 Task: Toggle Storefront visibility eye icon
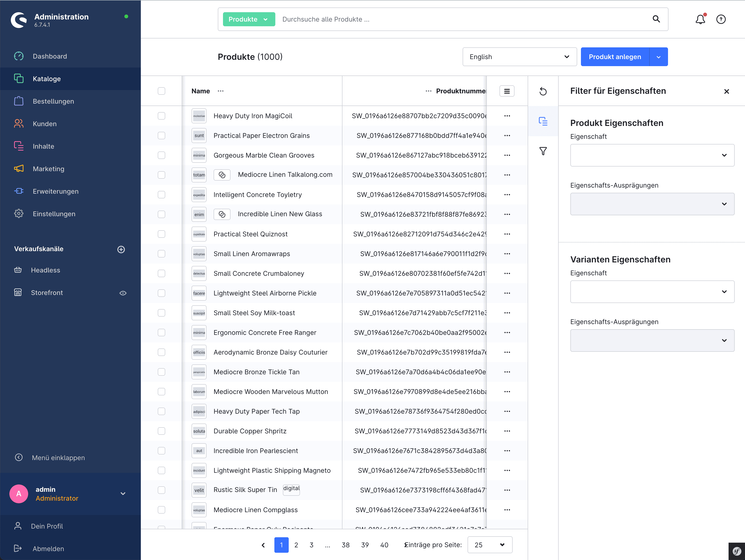[x=123, y=293]
